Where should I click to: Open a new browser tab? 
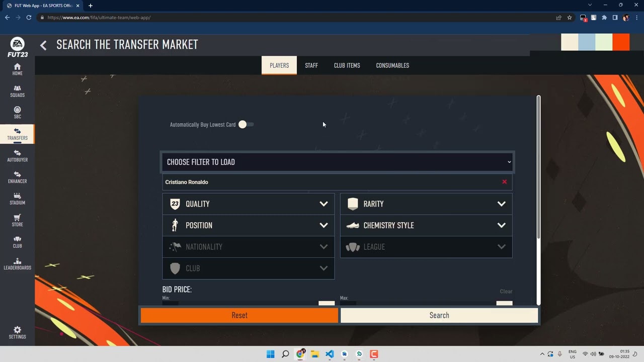[91, 6]
